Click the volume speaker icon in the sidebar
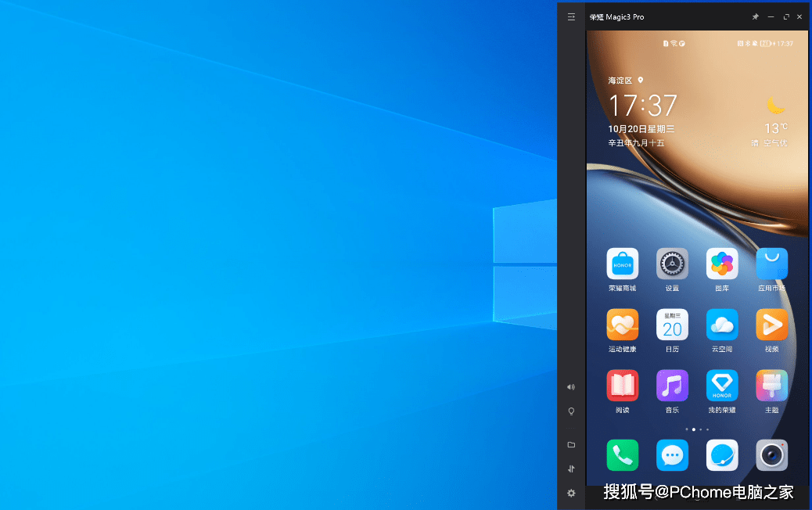Viewport: 812px width, 510px height. pyautogui.click(x=571, y=387)
